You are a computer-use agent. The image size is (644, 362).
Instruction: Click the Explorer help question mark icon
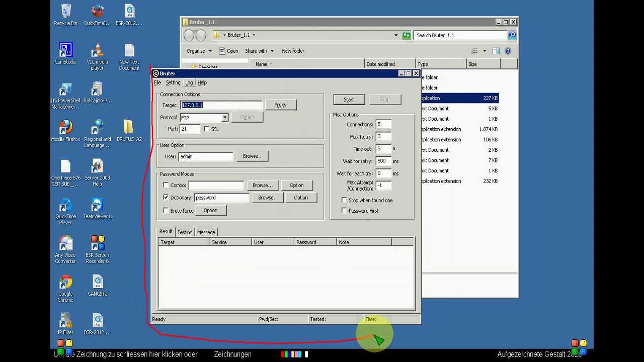click(x=508, y=51)
